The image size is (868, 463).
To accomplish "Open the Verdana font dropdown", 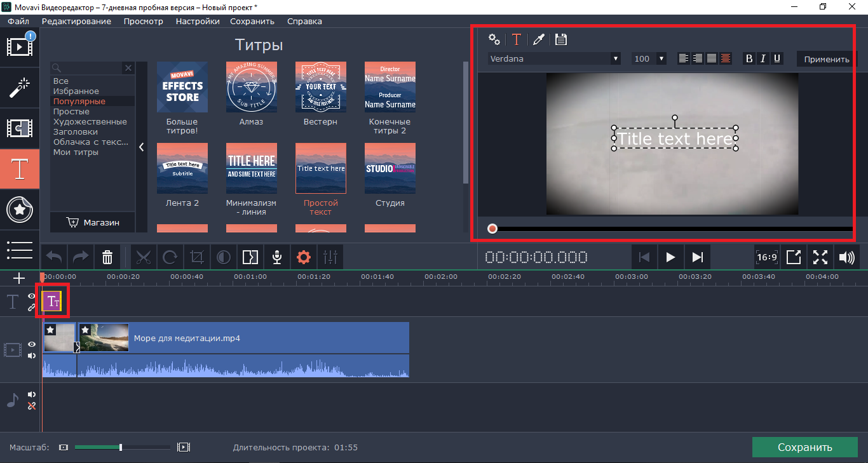I will 553,58.
